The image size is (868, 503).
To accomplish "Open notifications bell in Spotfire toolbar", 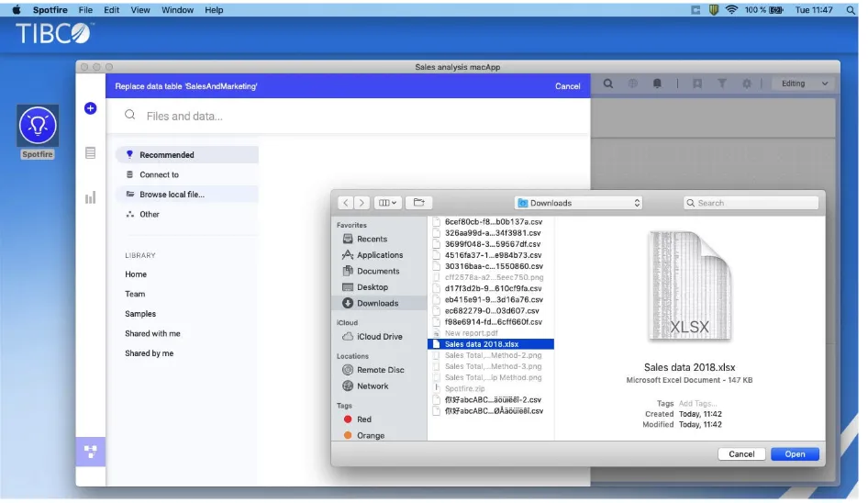I will click(657, 84).
